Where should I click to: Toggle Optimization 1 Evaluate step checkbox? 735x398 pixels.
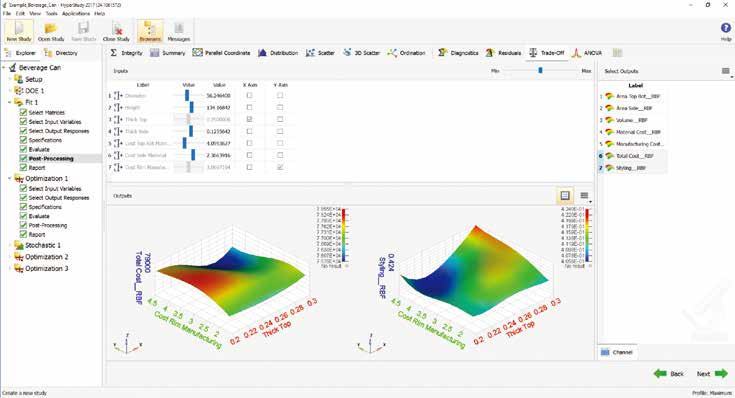23,216
